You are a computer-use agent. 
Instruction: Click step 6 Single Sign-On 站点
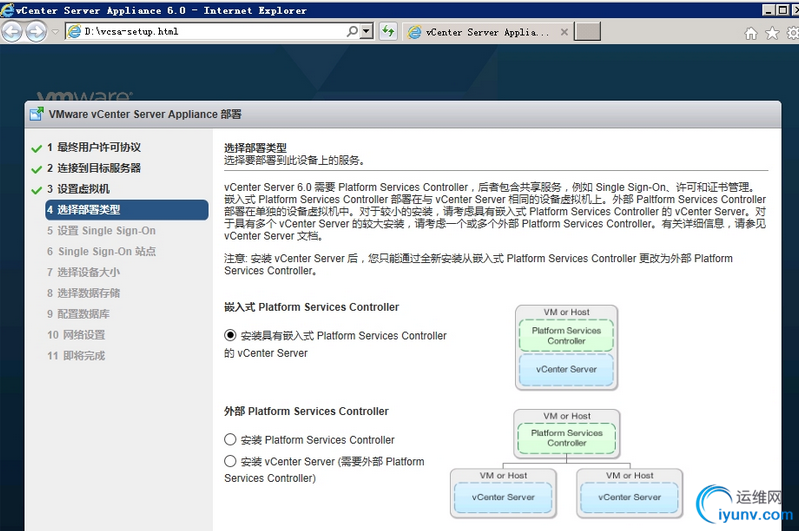point(101,252)
